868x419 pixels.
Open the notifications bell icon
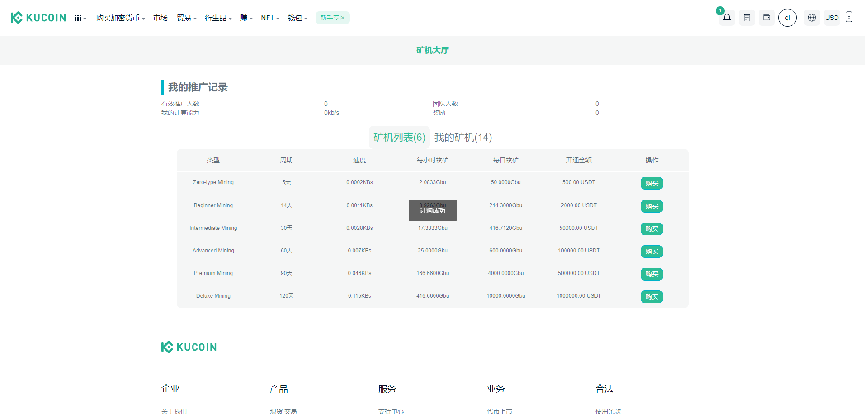[726, 18]
